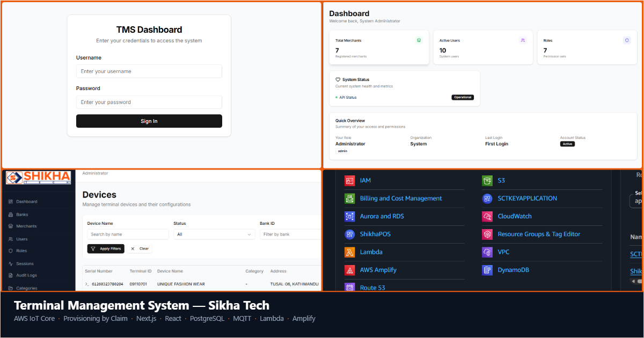Click the Roles card shield icon

[626, 40]
